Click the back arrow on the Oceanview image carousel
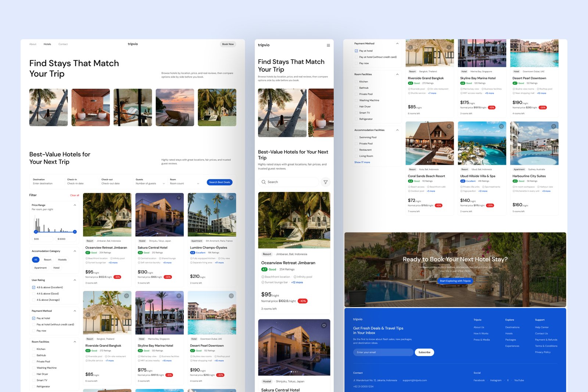Screen dimensions: 588x392 pyautogui.click(x=264, y=222)
